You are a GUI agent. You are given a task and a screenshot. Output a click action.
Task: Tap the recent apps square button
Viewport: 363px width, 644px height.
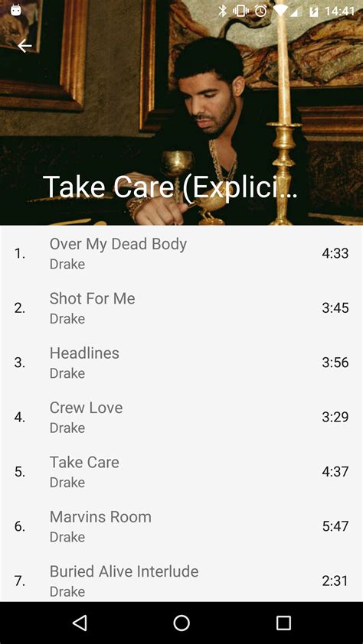click(283, 623)
